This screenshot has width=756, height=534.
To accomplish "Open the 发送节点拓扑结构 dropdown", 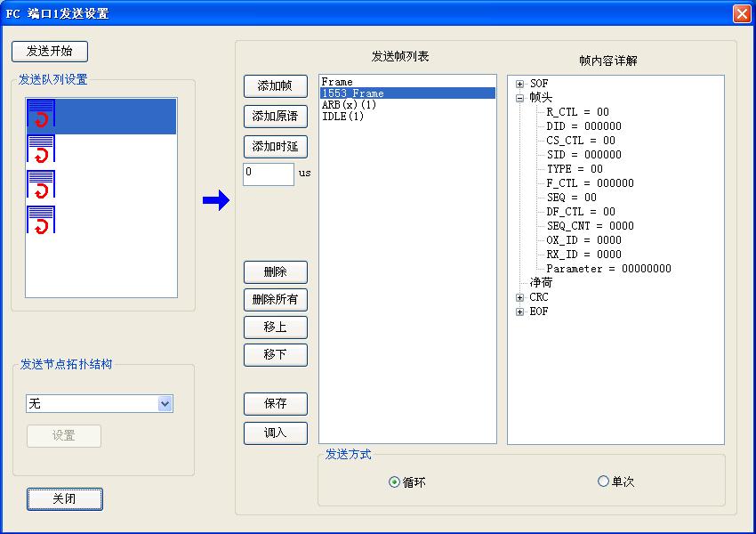I will click(165, 404).
